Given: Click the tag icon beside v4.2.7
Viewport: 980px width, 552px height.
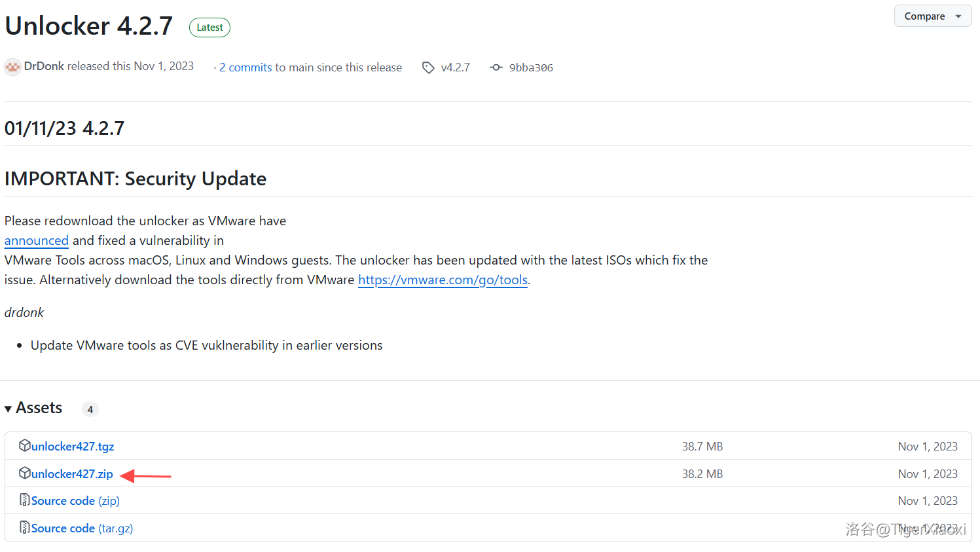Looking at the screenshot, I should pyautogui.click(x=428, y=67).
